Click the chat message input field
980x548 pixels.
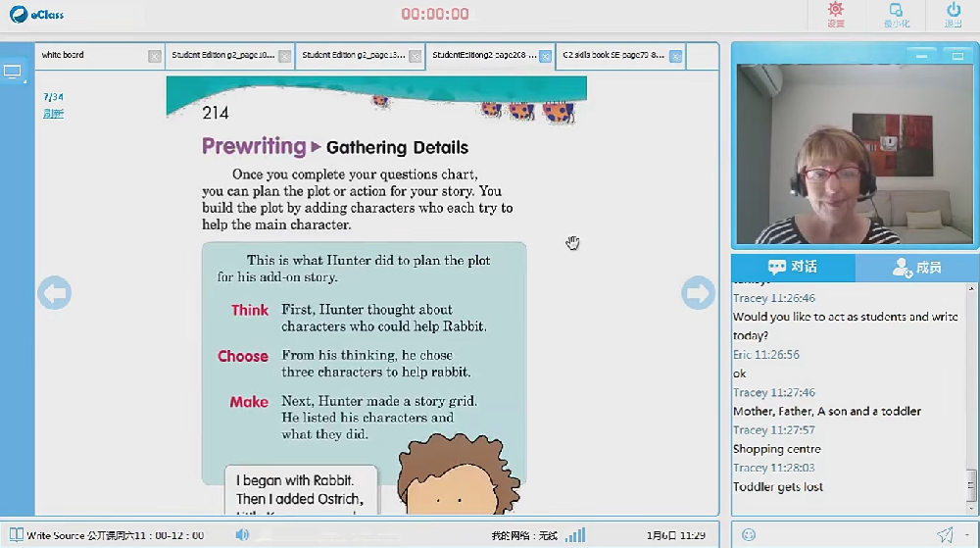coord(843,534)
